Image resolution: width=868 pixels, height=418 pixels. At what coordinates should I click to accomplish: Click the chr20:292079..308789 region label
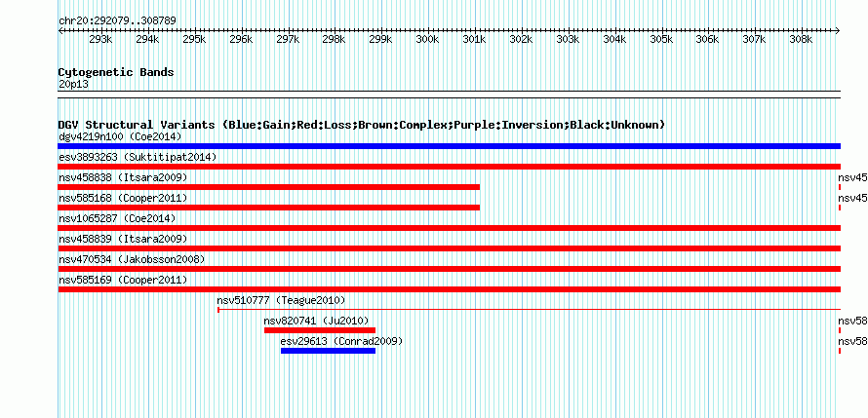(117, 20)
